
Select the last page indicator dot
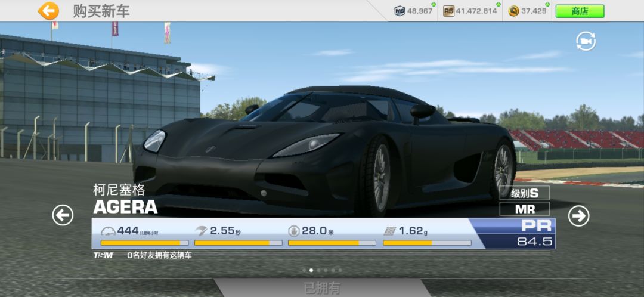coord(340,270)
